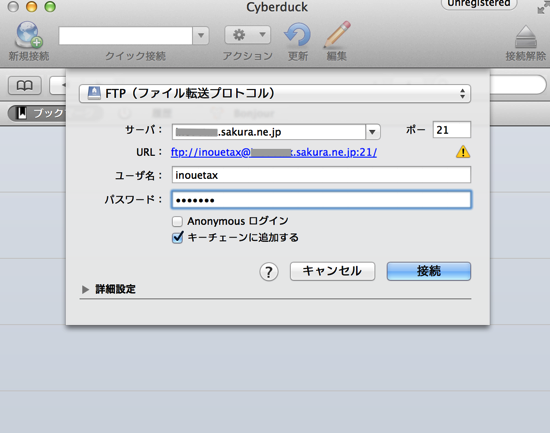Click the Quick Connect text field
This screenshot has width=550, height=433.
click(126, 35)
